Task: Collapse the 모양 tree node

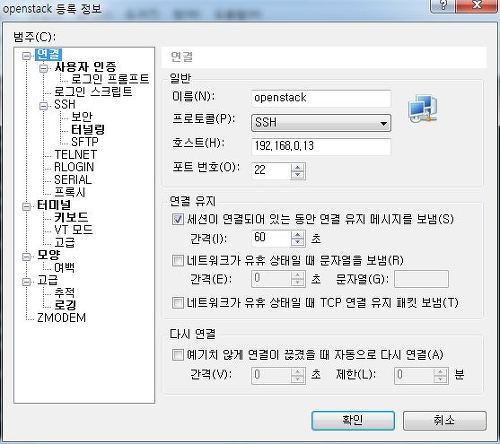Action: 26,256
